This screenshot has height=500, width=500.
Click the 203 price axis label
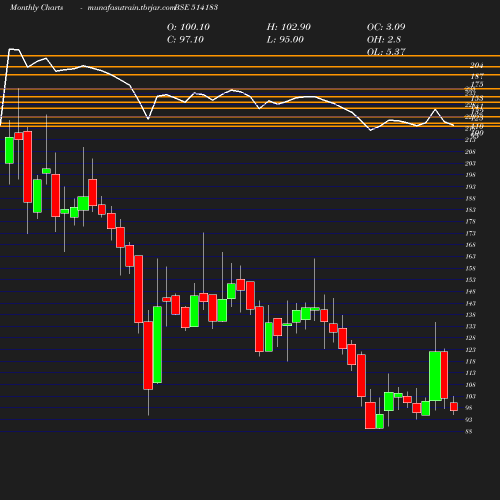470,164
